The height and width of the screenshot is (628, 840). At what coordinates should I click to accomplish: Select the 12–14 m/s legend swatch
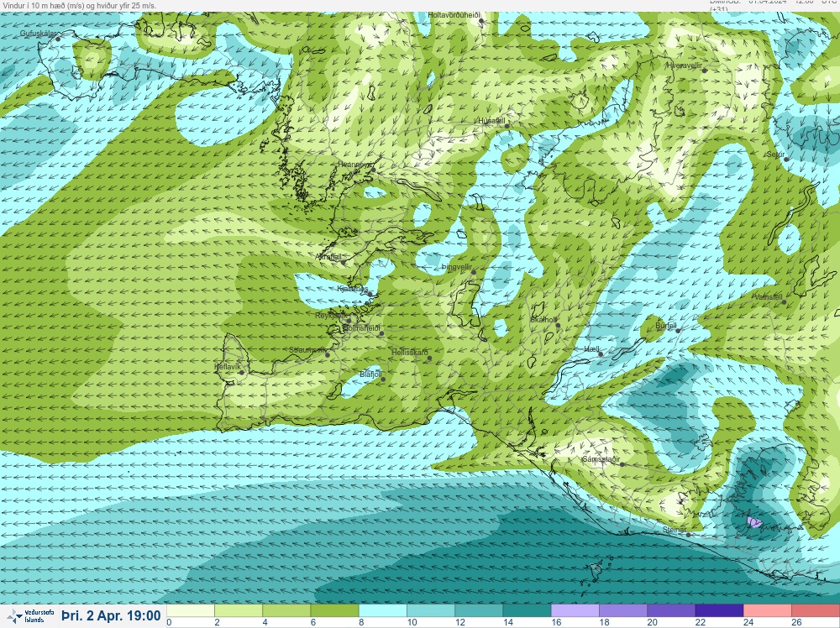pos(479,610)
